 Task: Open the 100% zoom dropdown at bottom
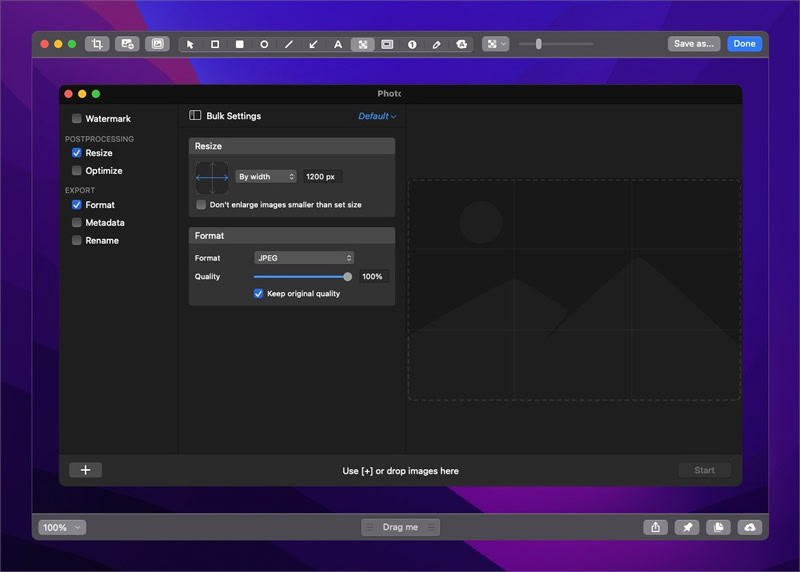click(62, 527)
